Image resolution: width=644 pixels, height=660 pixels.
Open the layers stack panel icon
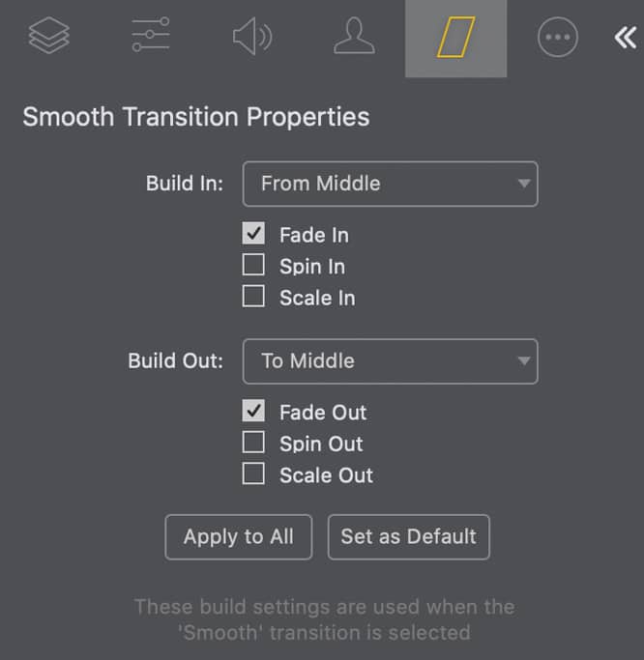[x=51, y=37]
